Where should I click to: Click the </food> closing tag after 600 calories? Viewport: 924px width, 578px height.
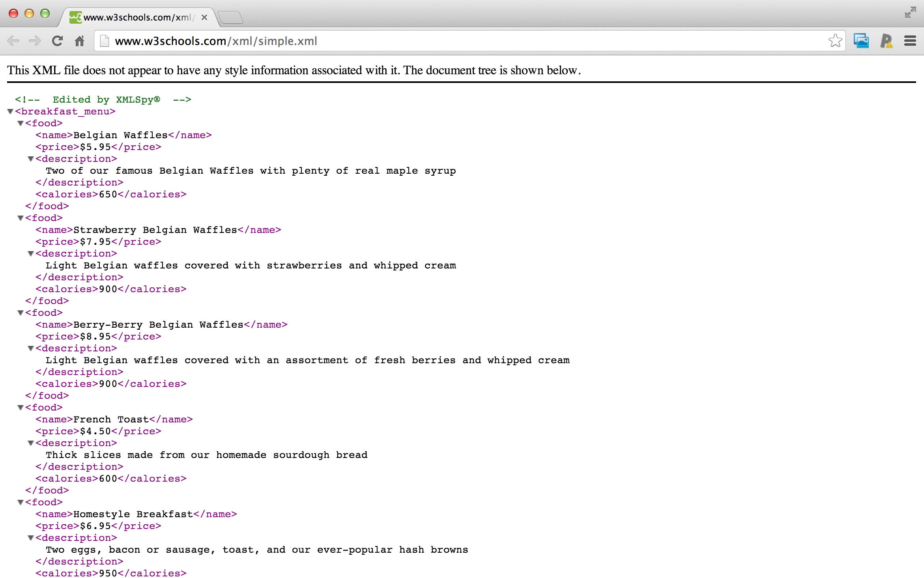click(x=47, y=490)
